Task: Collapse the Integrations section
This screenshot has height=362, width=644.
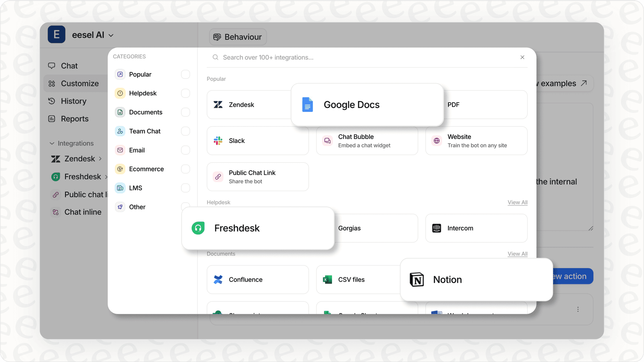Action: (52, 143)
